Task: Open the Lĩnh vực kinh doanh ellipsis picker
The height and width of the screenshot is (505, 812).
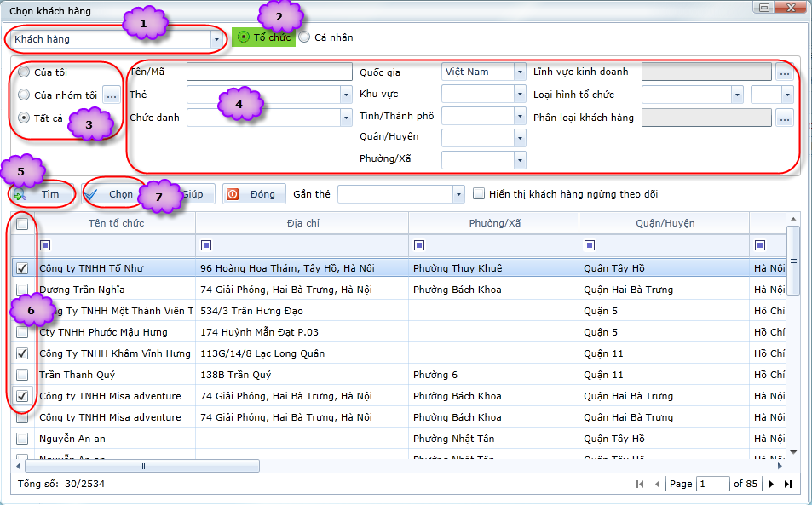Action: [x=785, y=72]
